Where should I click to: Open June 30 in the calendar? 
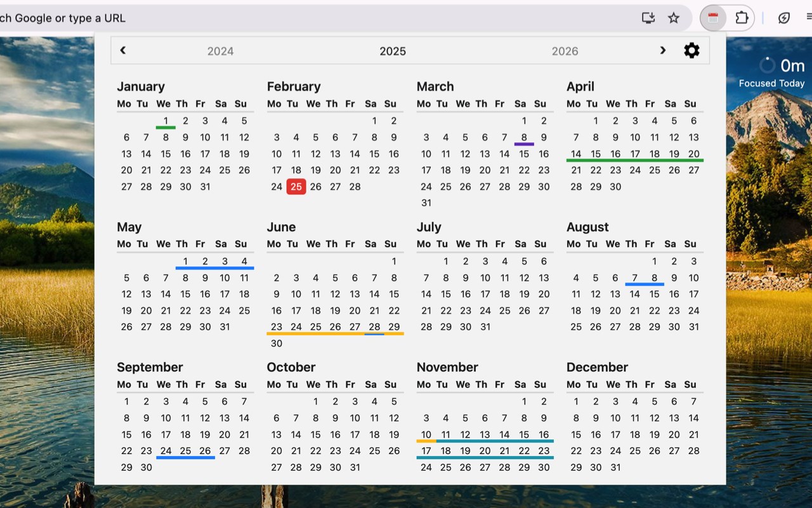pyautogui.click(x=277, y=344)
